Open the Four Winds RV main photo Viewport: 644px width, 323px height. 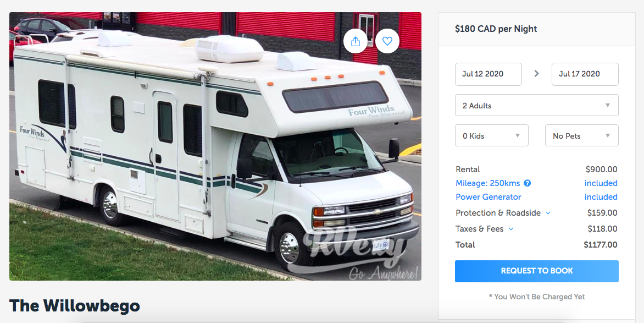215,146
